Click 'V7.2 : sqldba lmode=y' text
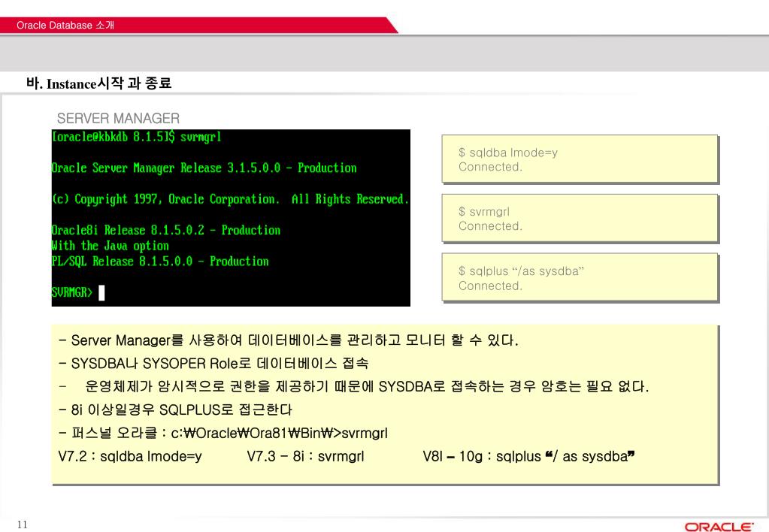The height and width of the screenshot is (532, 769). [130, 457]
